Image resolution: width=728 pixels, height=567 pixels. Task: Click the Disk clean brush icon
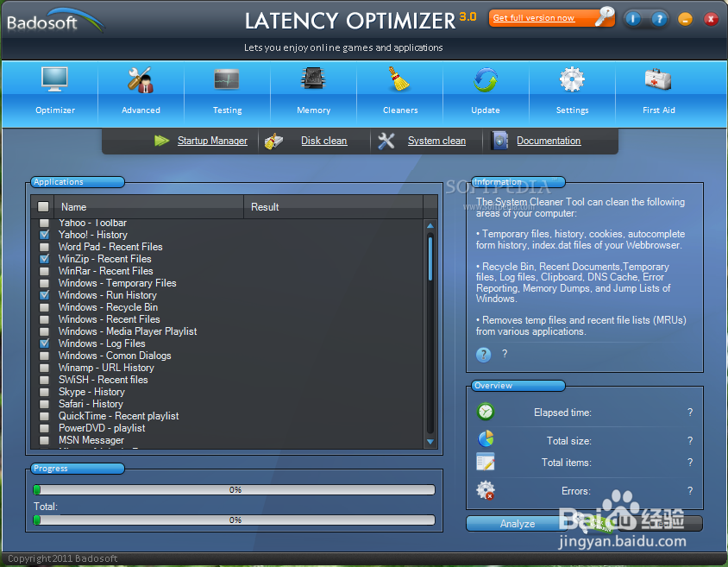click(273, 142)
